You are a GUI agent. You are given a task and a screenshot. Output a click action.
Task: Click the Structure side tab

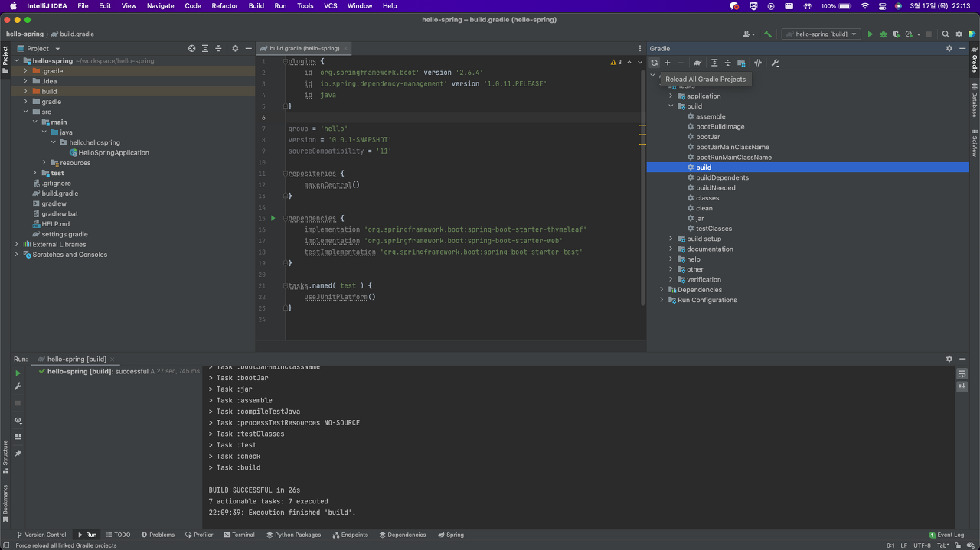pos(5,456)
